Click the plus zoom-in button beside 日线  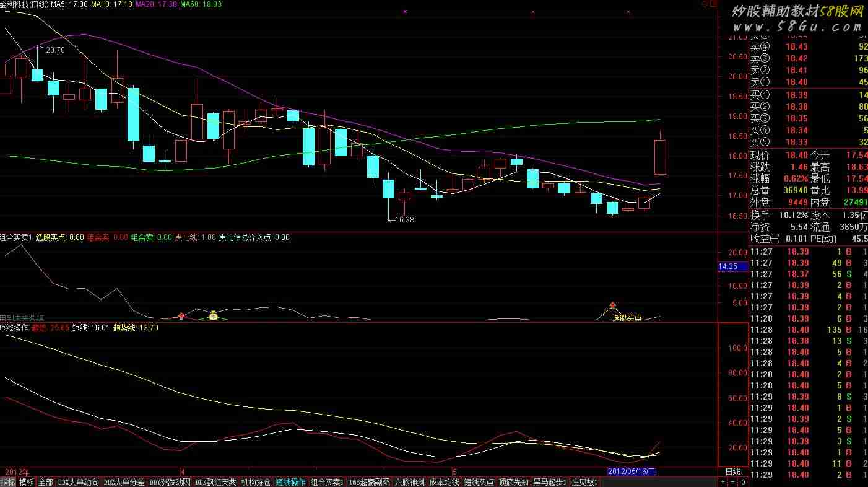click(723, 482)
